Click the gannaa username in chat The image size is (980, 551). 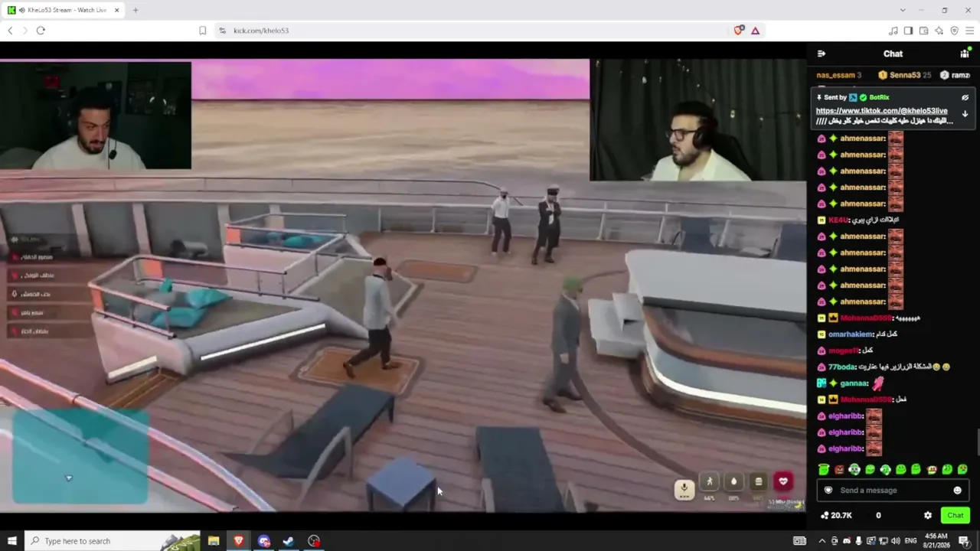[x=854, y=383]
